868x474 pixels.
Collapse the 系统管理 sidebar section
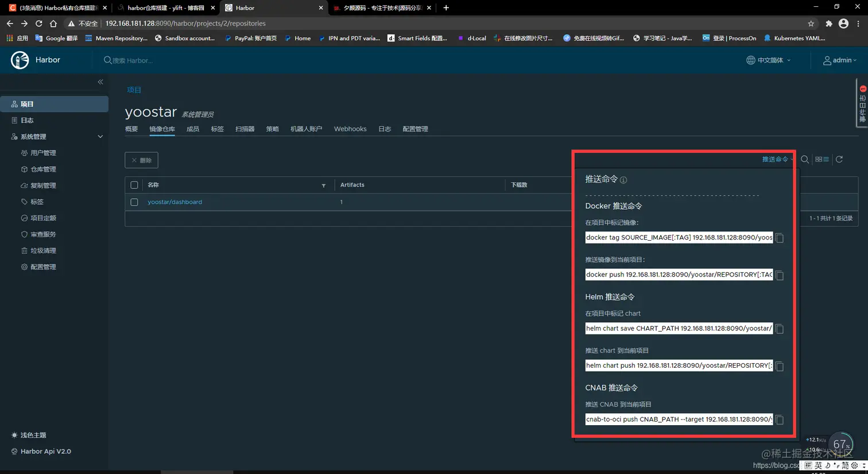coord(100,137)
